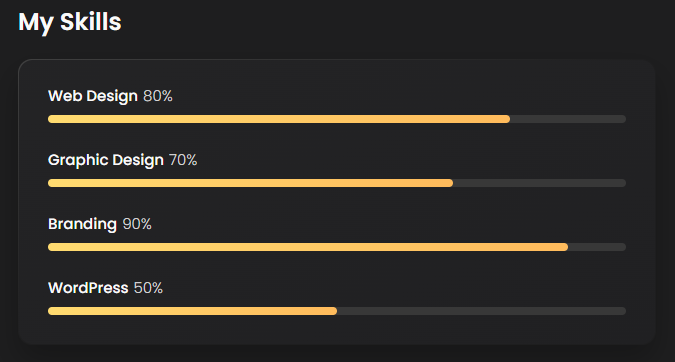Click the 80% value next to Web Design
This screenshot has width=675, height=362.
[x=158, y=96]
